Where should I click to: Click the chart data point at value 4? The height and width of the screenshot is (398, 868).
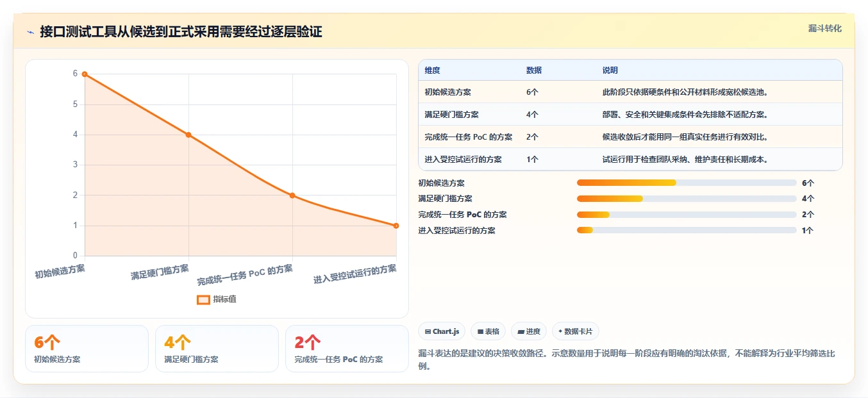click(x=188, y=135)
